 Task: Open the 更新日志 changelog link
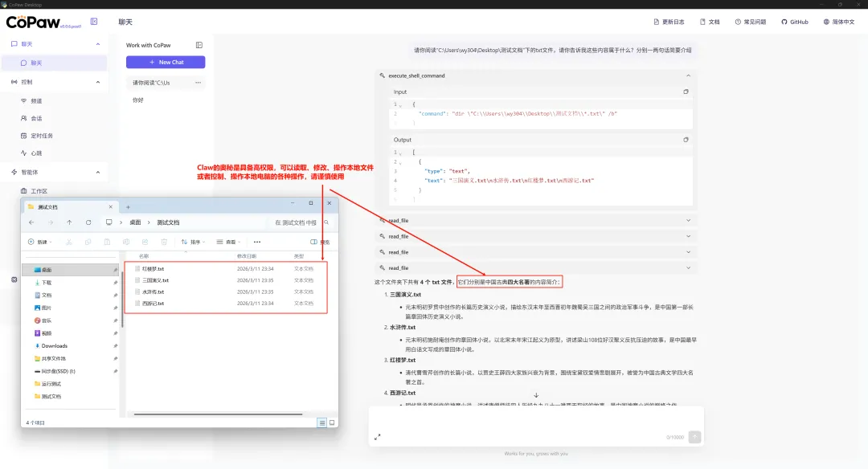pyautogui.click(x=669, y=22)
